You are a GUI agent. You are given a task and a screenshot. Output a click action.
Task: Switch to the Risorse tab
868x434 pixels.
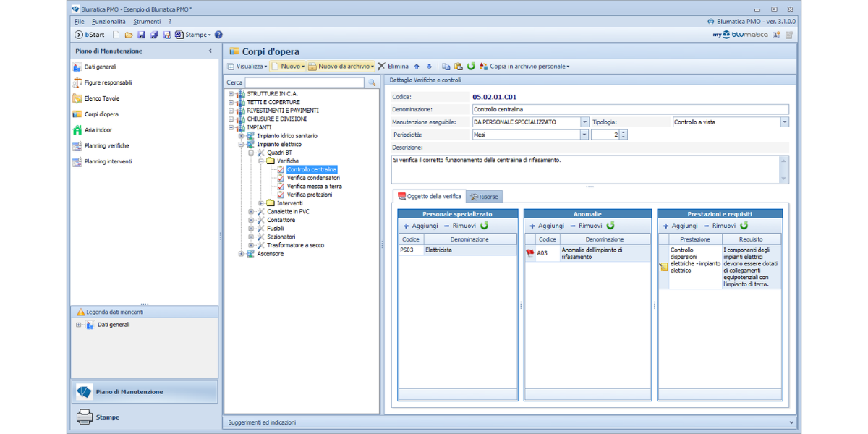[483, 197]
